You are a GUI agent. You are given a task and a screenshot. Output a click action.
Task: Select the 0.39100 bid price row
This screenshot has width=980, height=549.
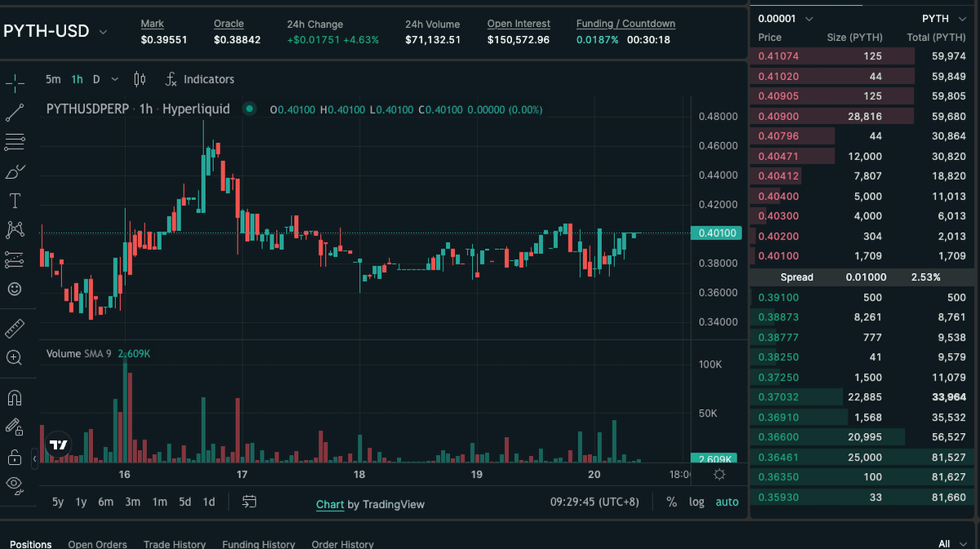(862, 297)
